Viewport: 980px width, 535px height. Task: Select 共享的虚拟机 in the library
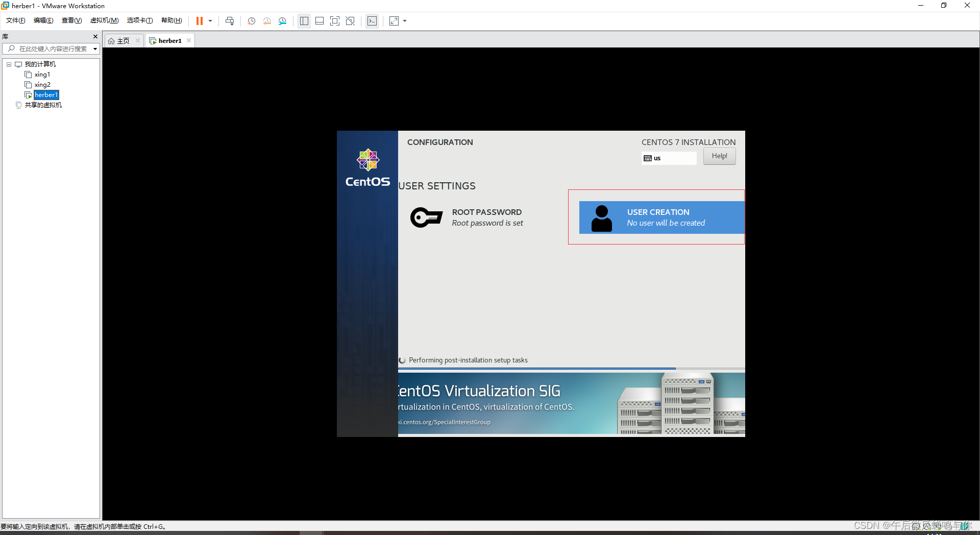coord(43,105)
